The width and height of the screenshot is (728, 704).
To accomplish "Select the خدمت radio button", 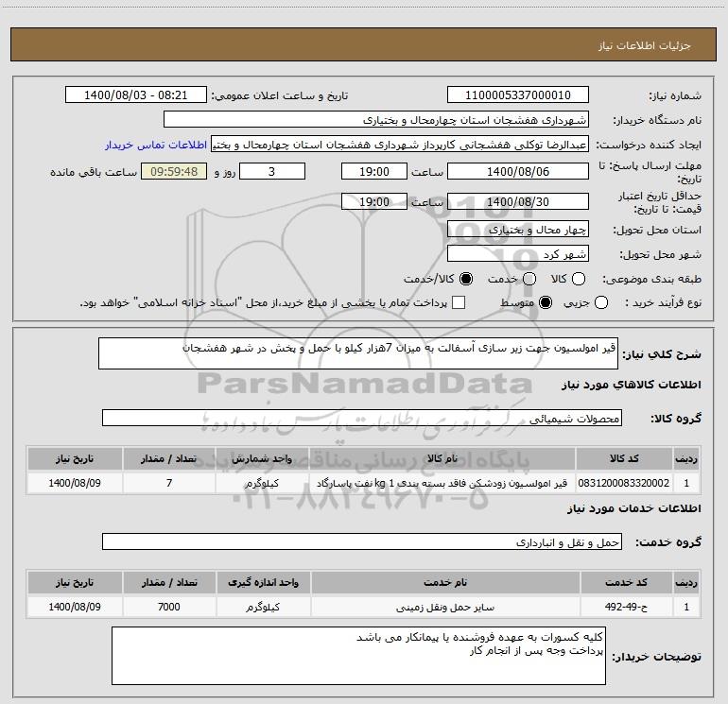I will [x=529, y=279].
